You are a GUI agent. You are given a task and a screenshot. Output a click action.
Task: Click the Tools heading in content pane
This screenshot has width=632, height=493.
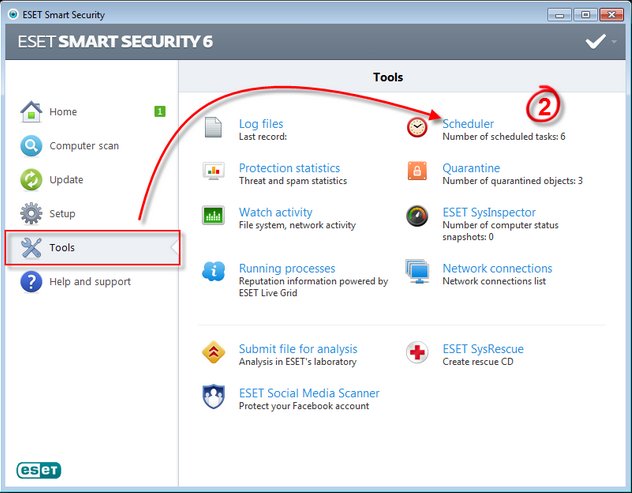pyautogui.click(x=388, y=77)
